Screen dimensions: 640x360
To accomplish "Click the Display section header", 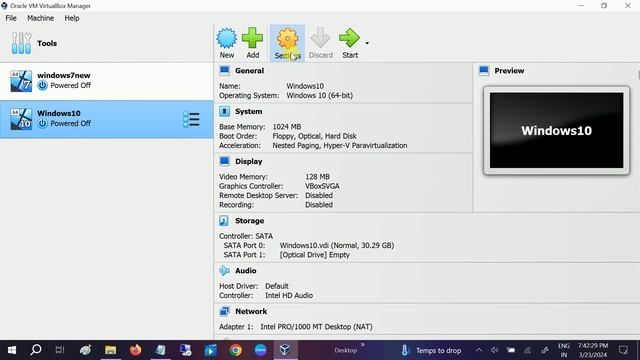I will pyautogui.click(x=249, y=161).
